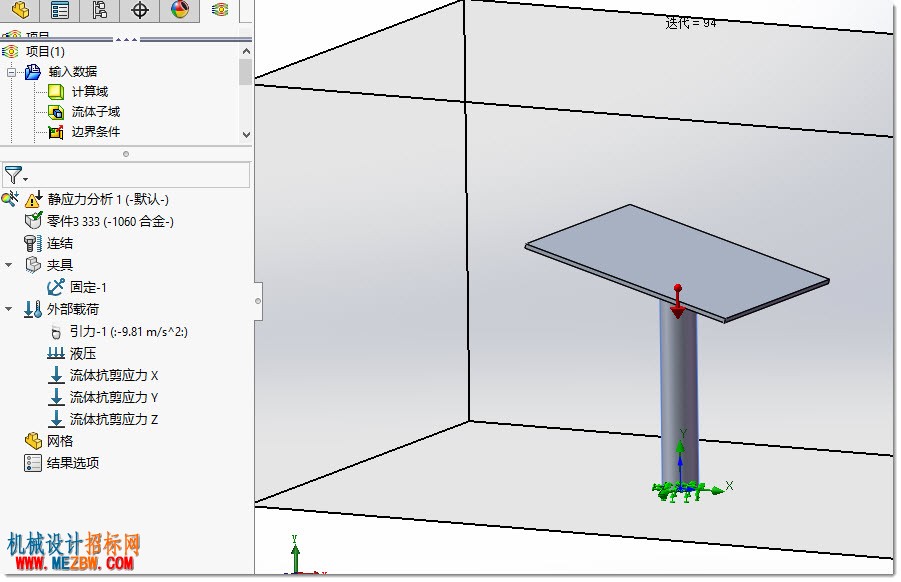Open the DimXpertManager crosshair tab
Viewport: 901px width, 582px height.
pyautogui.click(x=140, y=10)
